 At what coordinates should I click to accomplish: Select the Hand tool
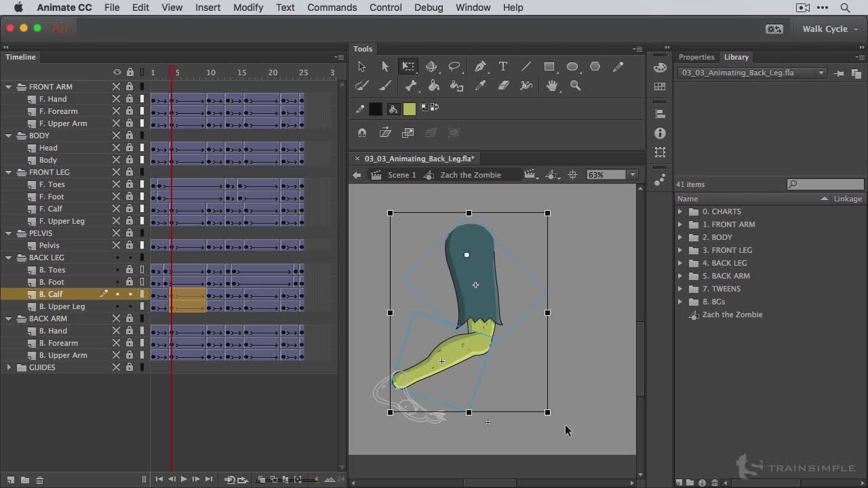coord(553,85)
